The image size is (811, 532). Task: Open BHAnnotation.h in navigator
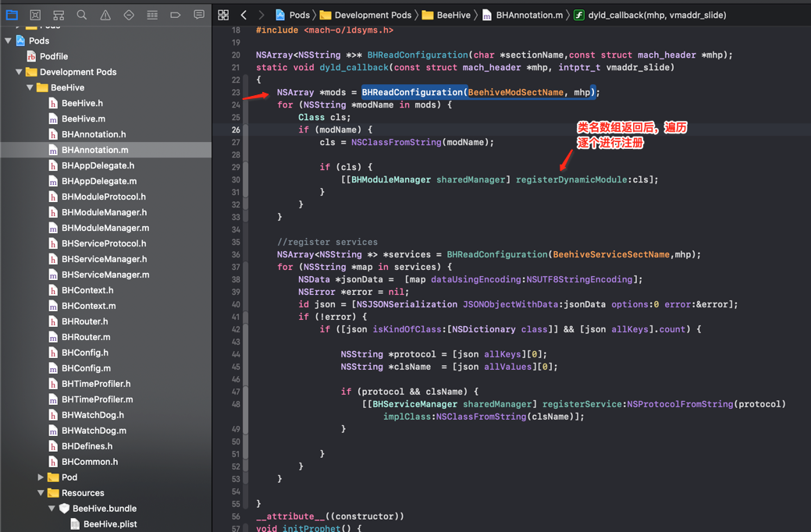click(94, 134)
